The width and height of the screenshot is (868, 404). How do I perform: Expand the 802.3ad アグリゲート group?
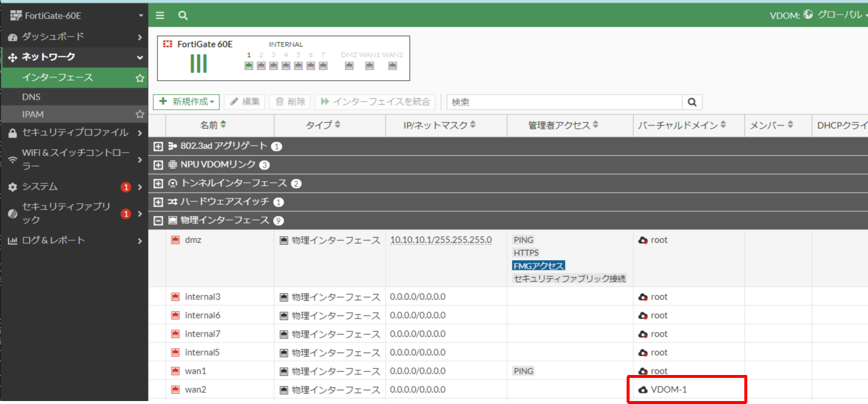(158, 146)
